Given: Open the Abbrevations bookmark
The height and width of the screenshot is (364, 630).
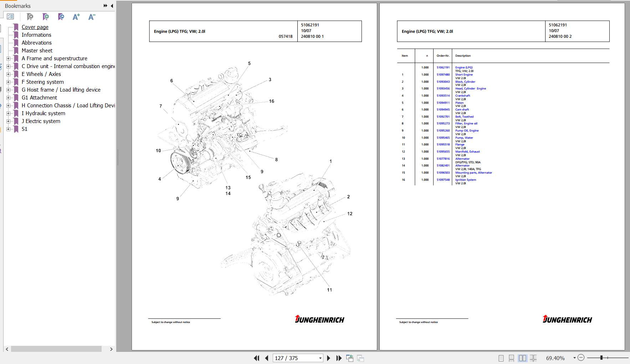Looking at the screenshot, I should coord(36,43).
